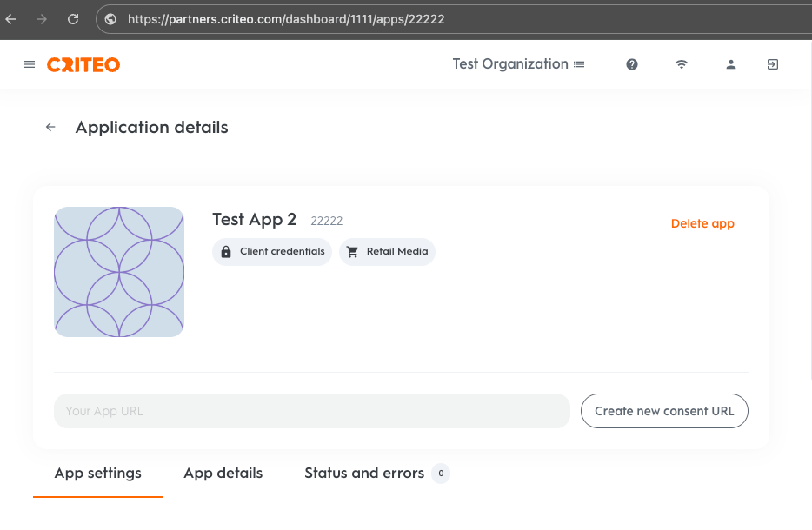This screenshot has width=812, height=530.
Task: Open the user profile icon
Action: pos(730,64)
